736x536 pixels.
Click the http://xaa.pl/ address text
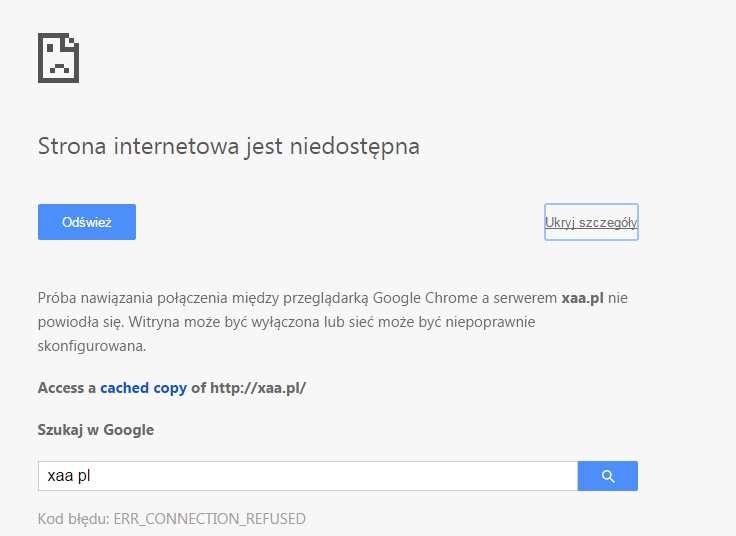(258, 388)
